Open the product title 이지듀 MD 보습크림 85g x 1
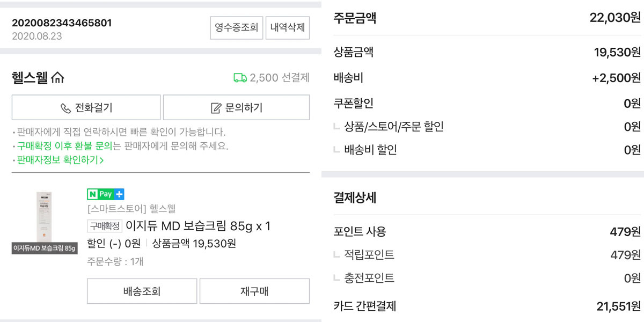Screen dimensions: 644x322 point(198,226)
